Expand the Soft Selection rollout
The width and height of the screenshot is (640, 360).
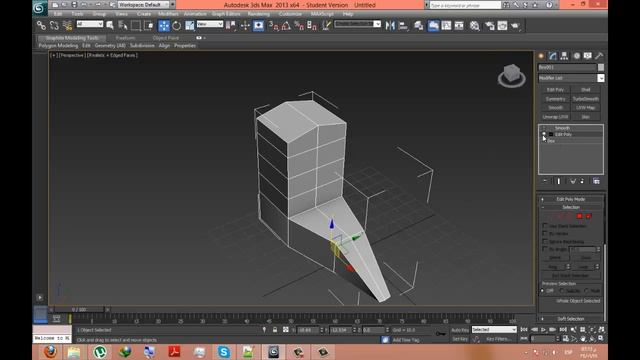click(x=571, y=319)
